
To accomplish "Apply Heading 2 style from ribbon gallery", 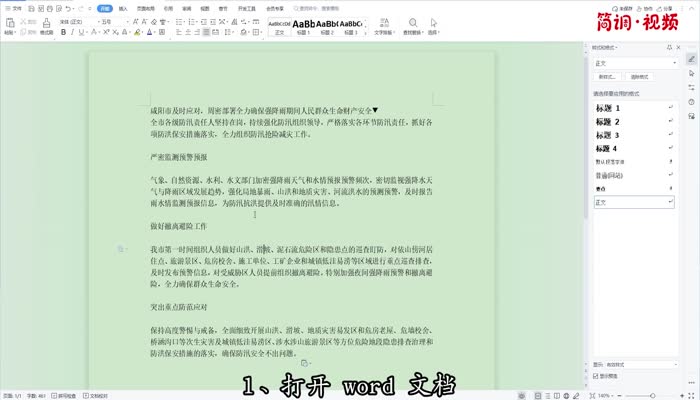I will [327, 27].
